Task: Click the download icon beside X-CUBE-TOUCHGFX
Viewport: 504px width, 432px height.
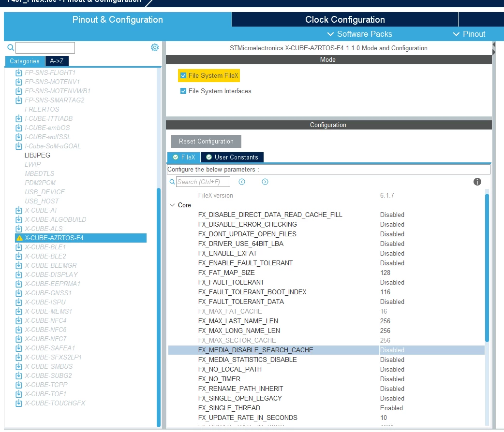Action: tap(19, 403)
